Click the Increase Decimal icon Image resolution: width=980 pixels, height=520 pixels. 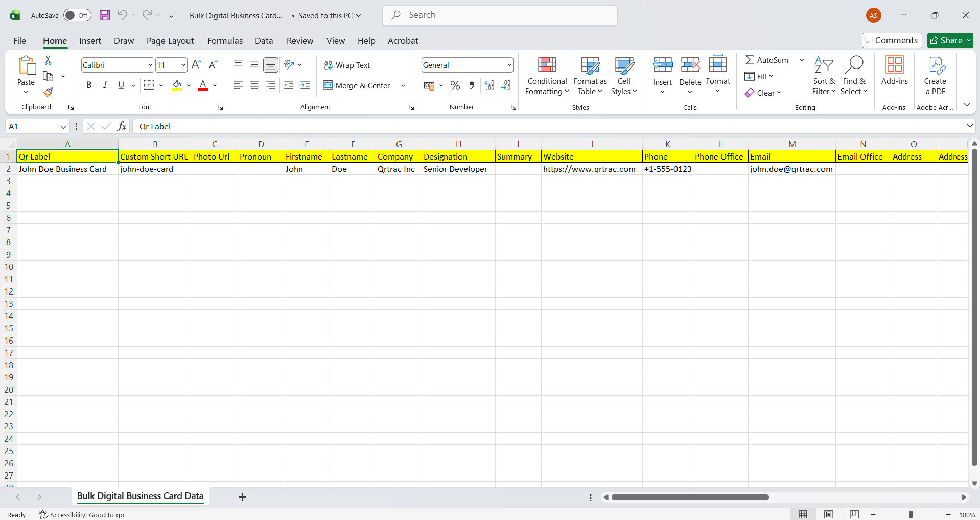coord(489,85)
